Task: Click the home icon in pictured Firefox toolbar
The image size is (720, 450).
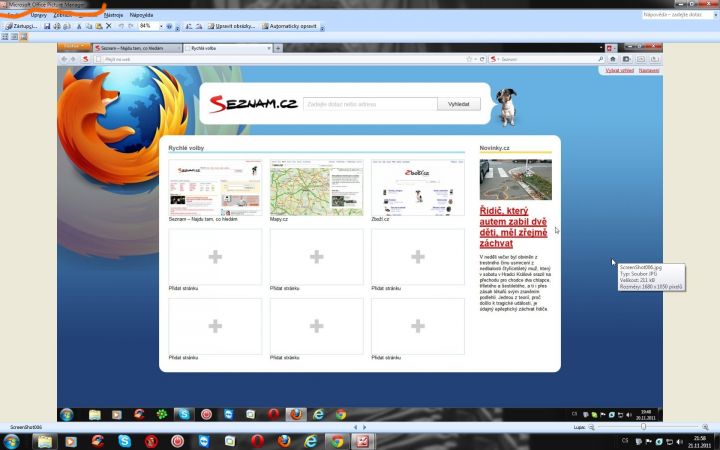Action: pos(613,59)
